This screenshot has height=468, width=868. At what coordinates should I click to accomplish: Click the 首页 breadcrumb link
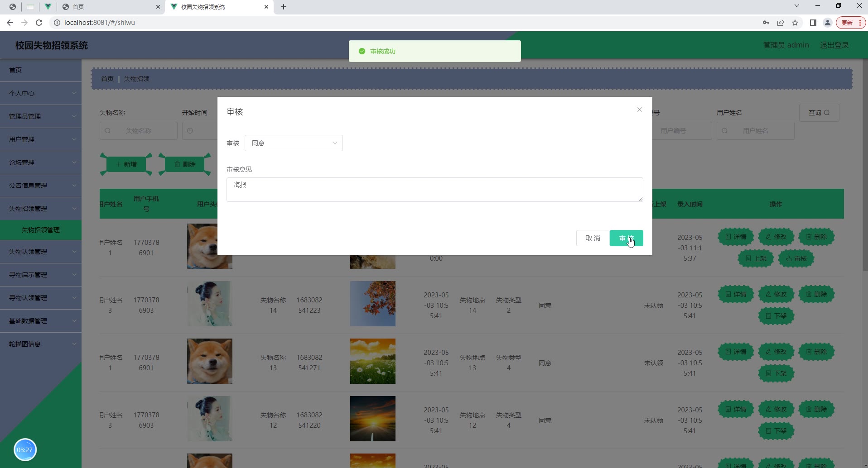tap(107, 79)
